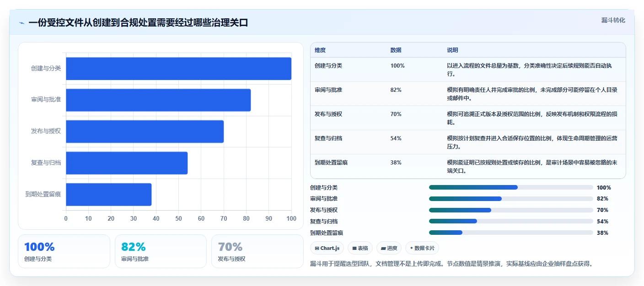644x286 pixels.
Task: Click the 到期处置留痕 chart axis label
Action: point(43,194)
